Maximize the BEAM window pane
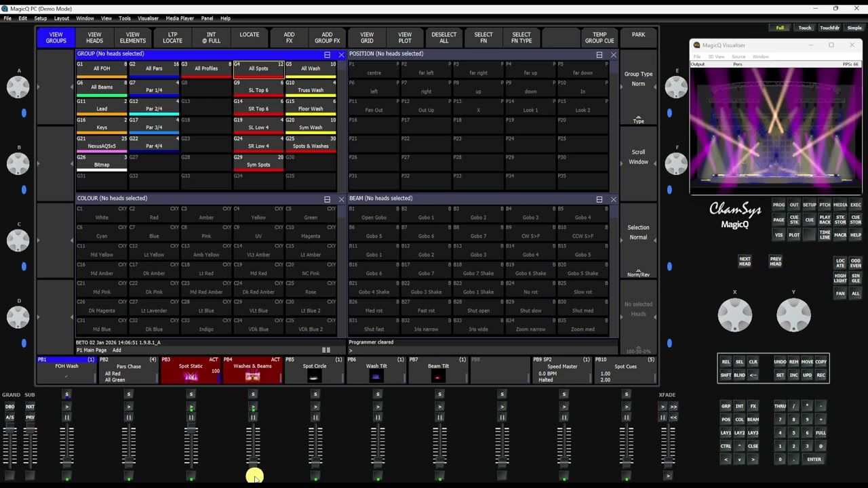Viewport: 868px width, 488px height. pos(599,199)
